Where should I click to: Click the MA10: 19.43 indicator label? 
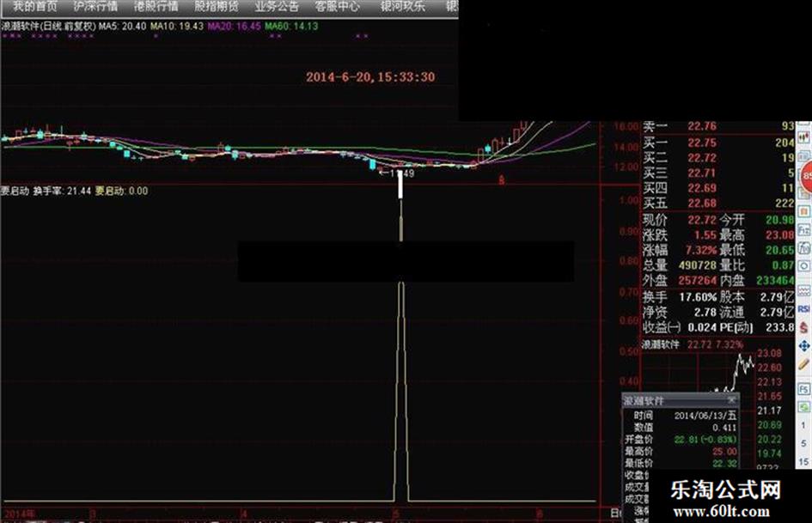tap(177, 26)
